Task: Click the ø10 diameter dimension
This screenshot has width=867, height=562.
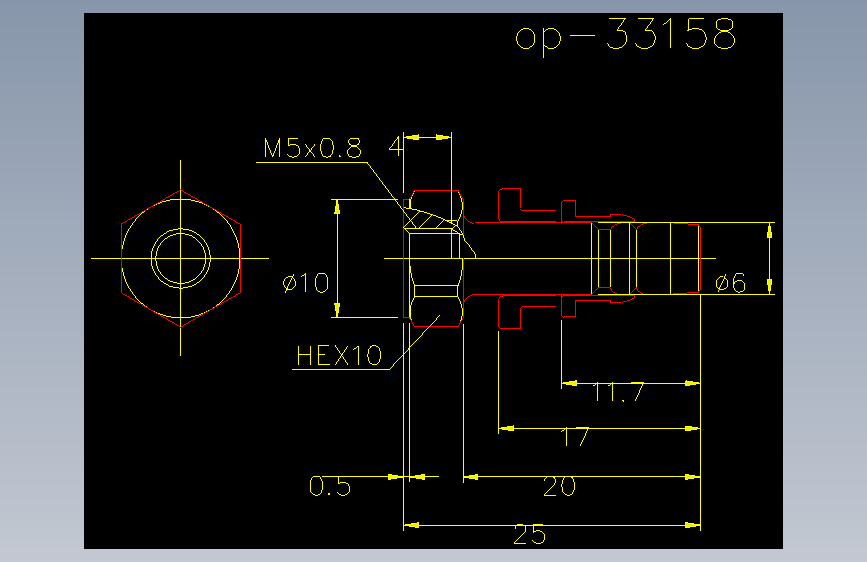Action: 306,283
